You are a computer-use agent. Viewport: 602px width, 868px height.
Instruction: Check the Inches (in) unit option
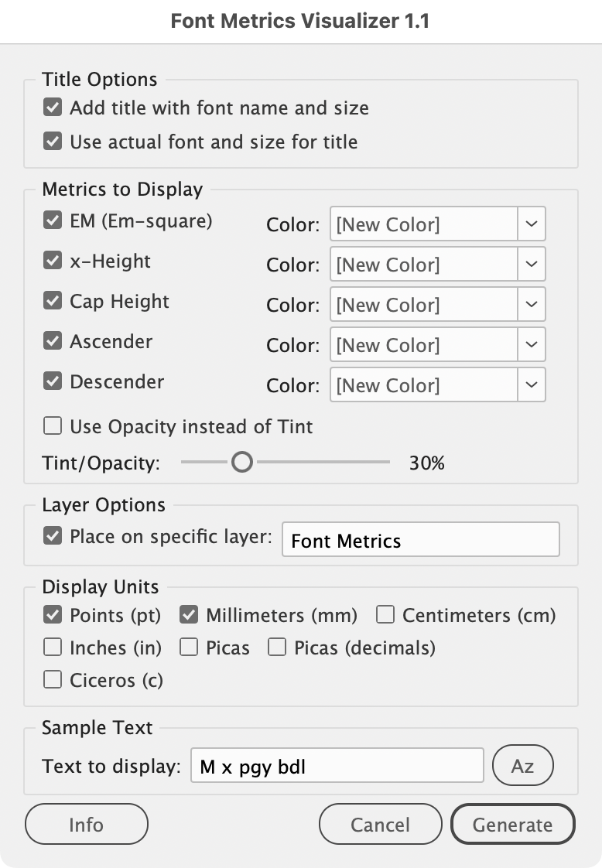[53, 648]
